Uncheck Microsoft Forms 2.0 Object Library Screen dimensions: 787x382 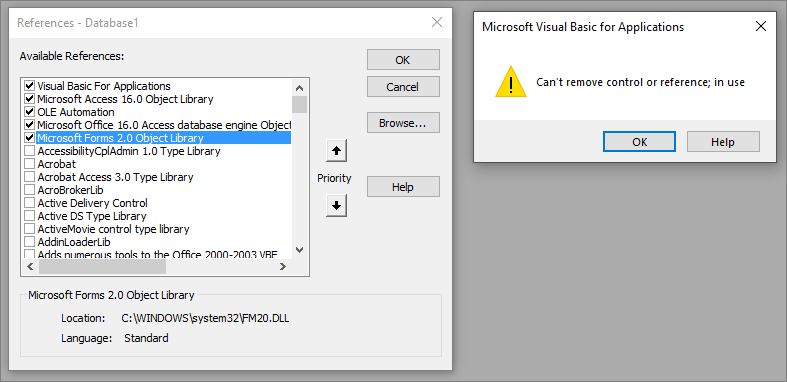29,138
